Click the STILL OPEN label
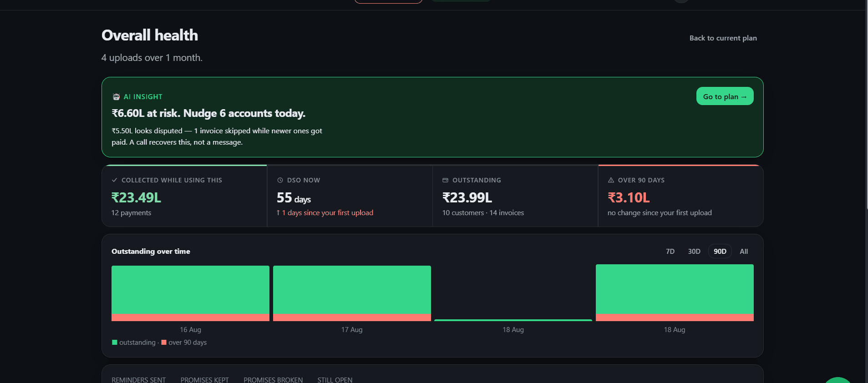 (335, 380)
